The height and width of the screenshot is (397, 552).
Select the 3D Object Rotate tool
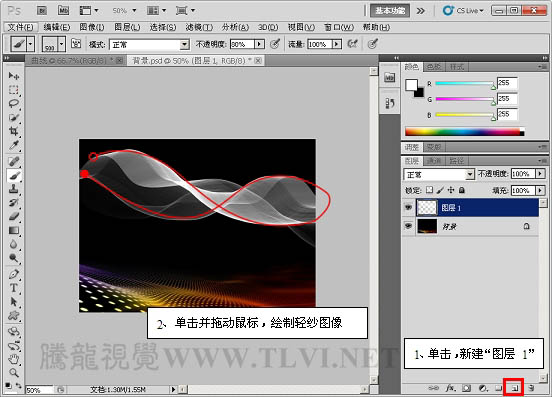[x=14, y=332]
